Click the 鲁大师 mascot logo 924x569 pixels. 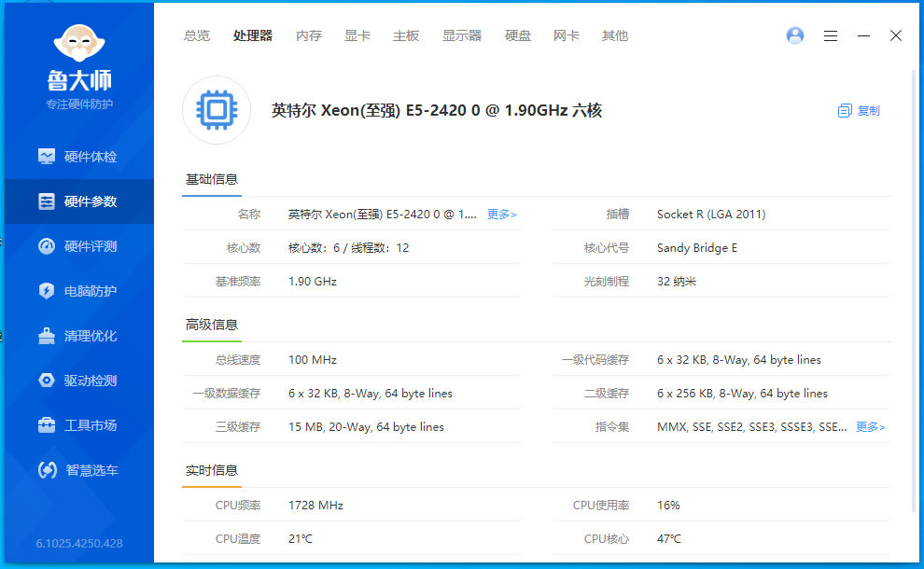coord(79,43)
